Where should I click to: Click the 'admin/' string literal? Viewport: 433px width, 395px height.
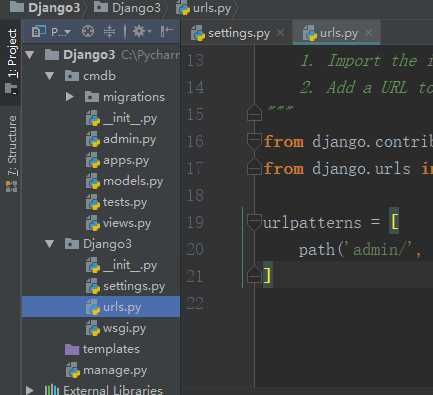(x=380, y=249)
